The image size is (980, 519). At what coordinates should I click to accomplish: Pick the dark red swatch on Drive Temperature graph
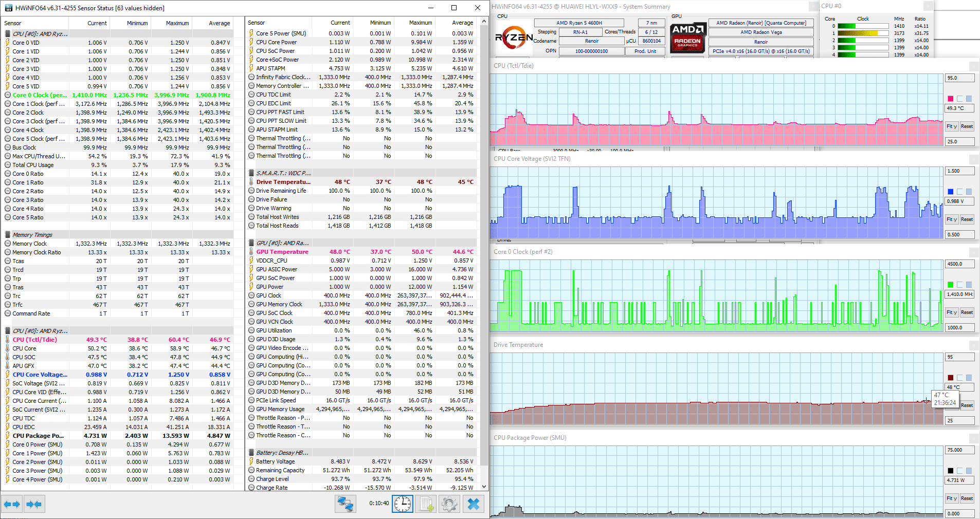(950, 378)
